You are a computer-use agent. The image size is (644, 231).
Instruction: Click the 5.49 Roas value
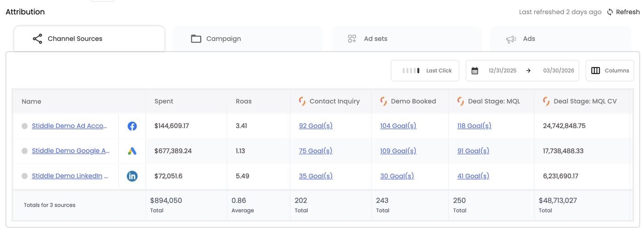242,176
